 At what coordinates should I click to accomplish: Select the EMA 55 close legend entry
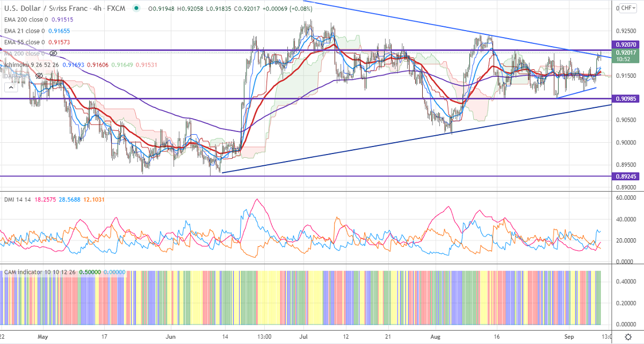pos(24,42)
